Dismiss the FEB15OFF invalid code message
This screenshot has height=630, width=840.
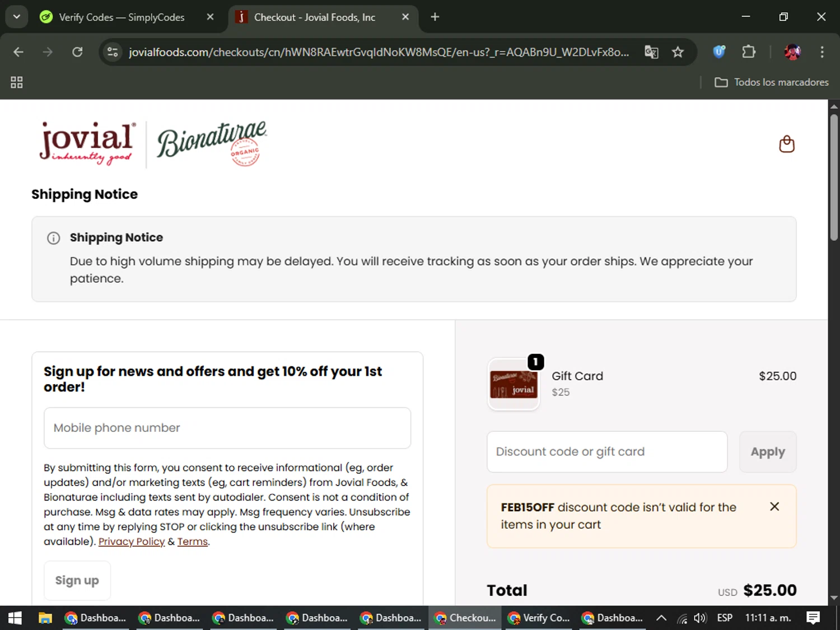pos(774,506)
